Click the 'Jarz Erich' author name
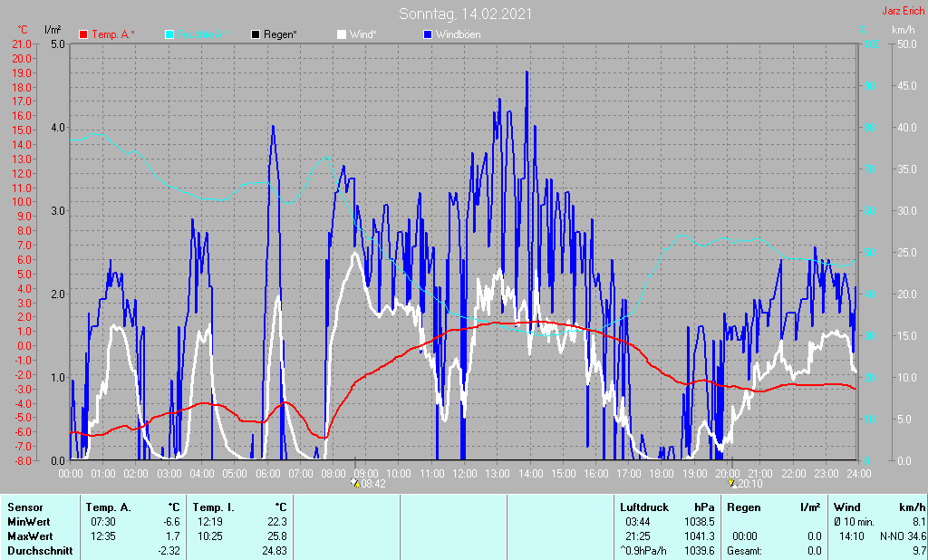The width and height of the screenshot is (928, 560). (904, 11)
